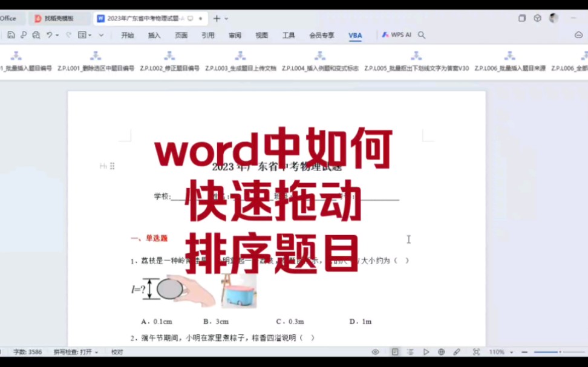Open the 审阅 ribbon tab
This screenshot has height=367, width=588.
click(x=235, y=35)
